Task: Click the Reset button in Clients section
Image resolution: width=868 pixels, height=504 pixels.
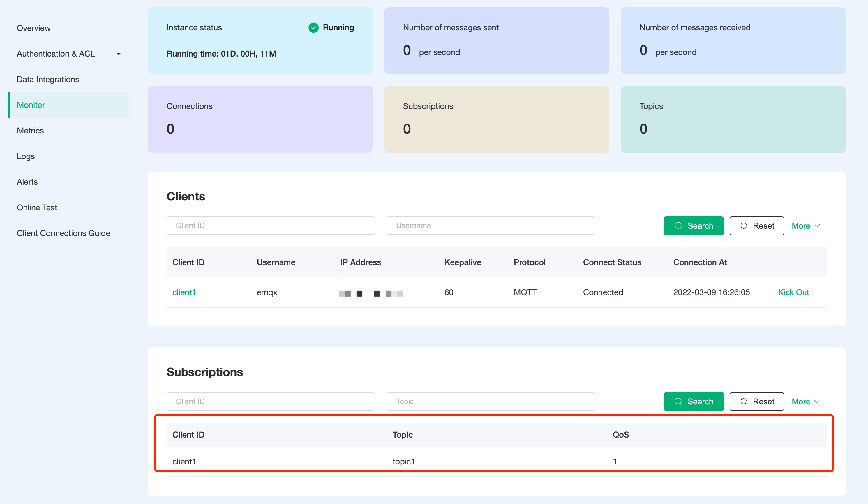Action: point(756,226)
